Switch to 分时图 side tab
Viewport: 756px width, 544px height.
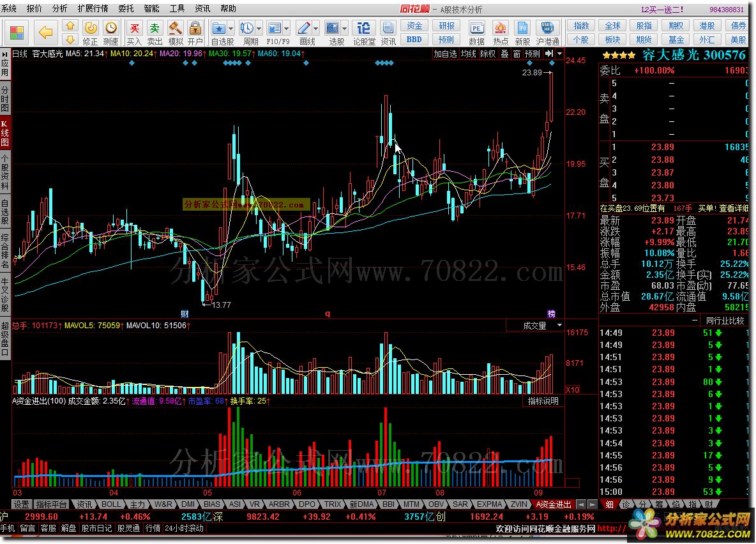point(5,98)
